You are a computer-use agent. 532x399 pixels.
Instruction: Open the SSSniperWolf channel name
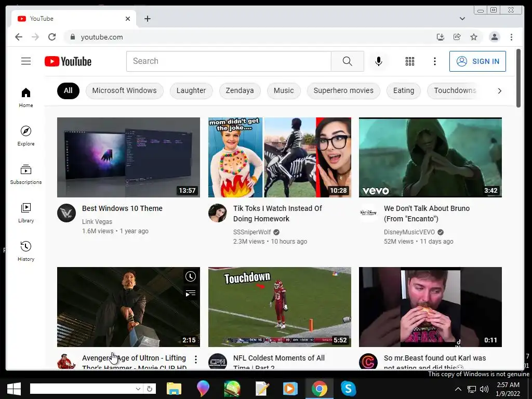252,232
